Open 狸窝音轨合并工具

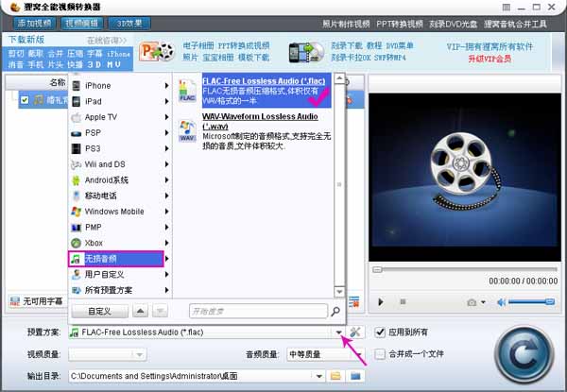tap(515, 24)
